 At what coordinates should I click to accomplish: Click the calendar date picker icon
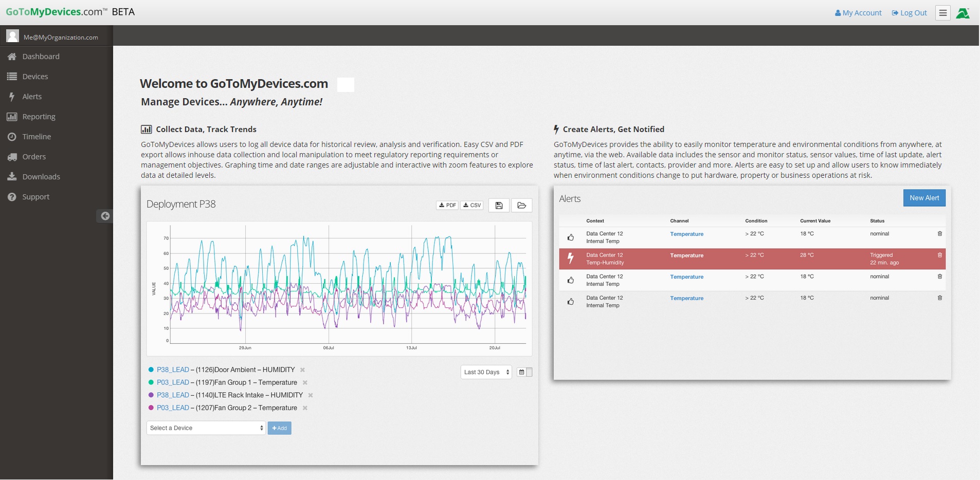click(x=521, y=372)
